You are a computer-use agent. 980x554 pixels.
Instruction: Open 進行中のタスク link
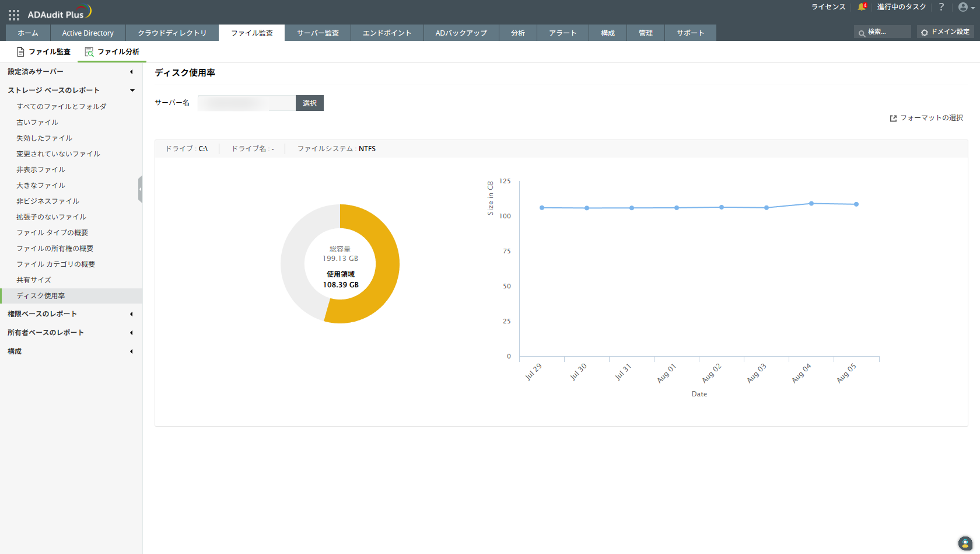pos(902,7)
